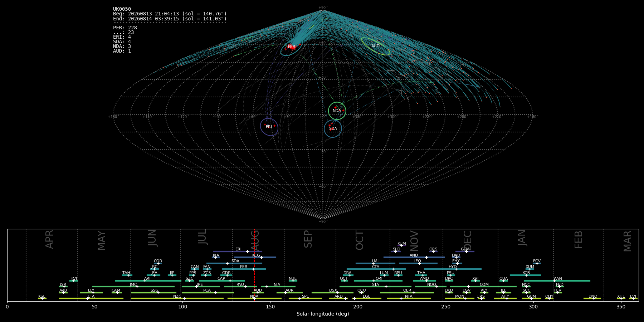Click the ETA shower bar

point(91,298)
